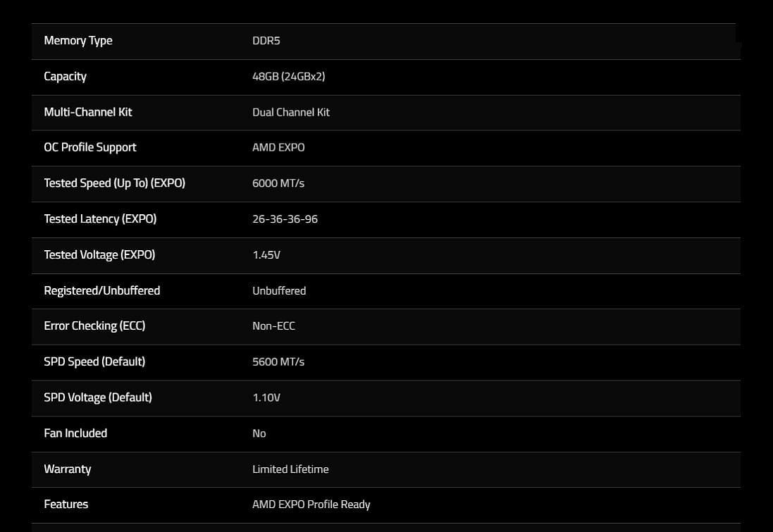
Task: Select the 48GB (24GBx2) capacity value
Action: click(289, 77)
